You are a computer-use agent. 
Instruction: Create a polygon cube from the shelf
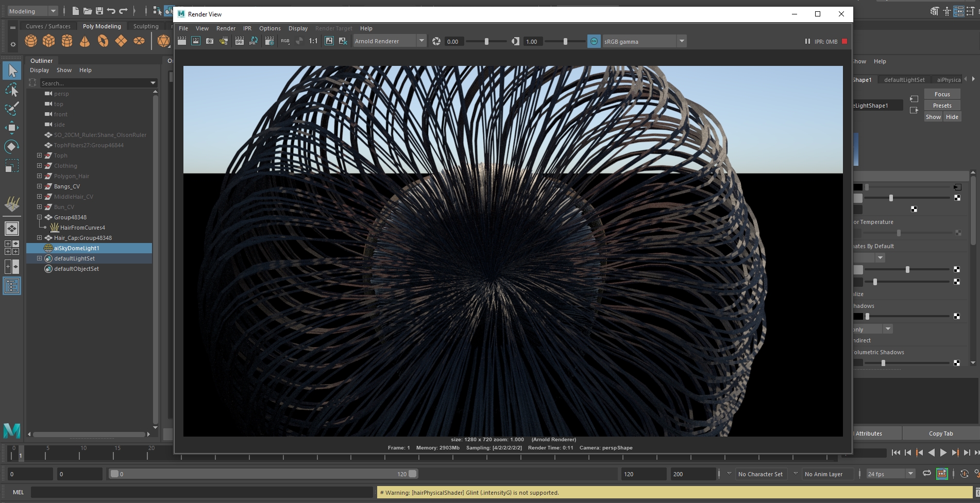point(49,41)
